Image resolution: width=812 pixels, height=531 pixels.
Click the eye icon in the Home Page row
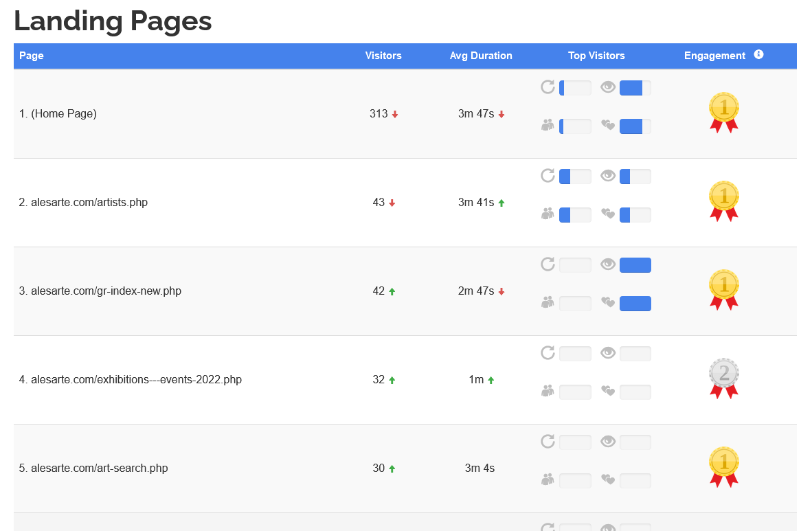click(x=608, y=87)
